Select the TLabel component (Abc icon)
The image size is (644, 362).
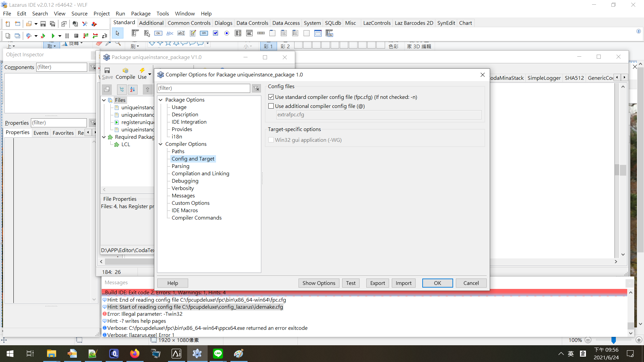tap(170, 33)
